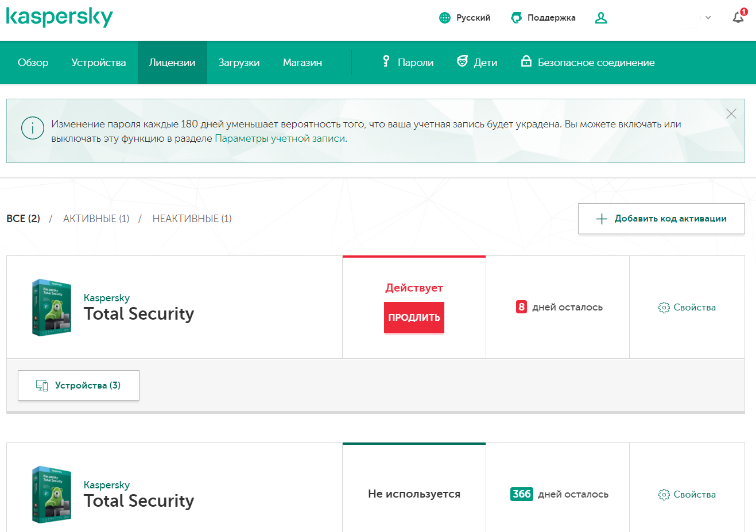
Task: Open the Дети section
Action: pos(477,63)
